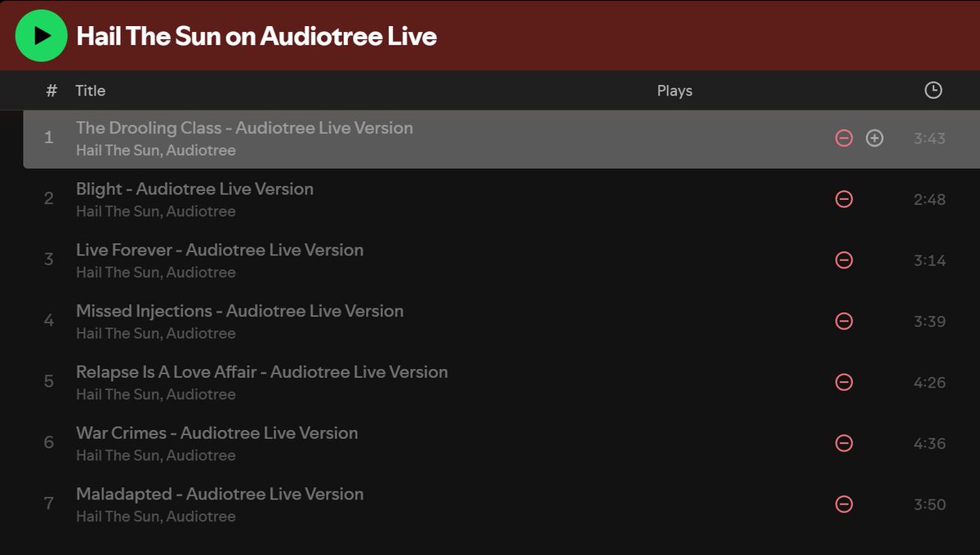Click minus icon on Blight row
Viewport: 980px width, 555px height.
pyautogui.click(x=844, y=199)
